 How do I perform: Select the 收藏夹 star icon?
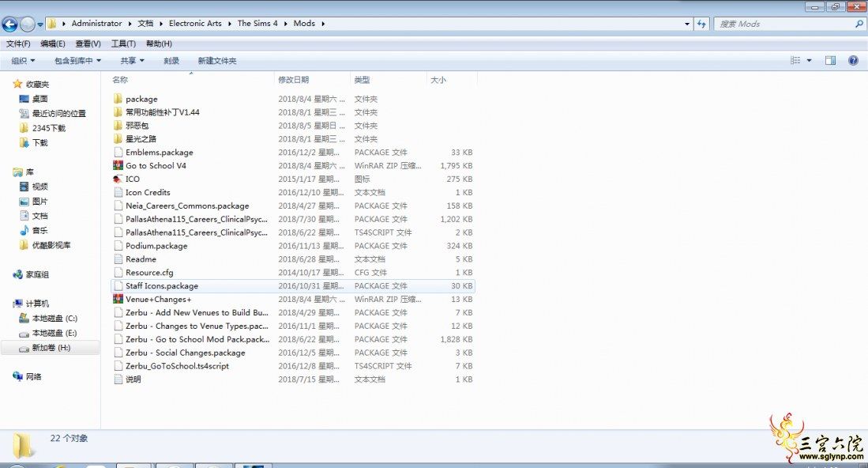coord(17,84)
